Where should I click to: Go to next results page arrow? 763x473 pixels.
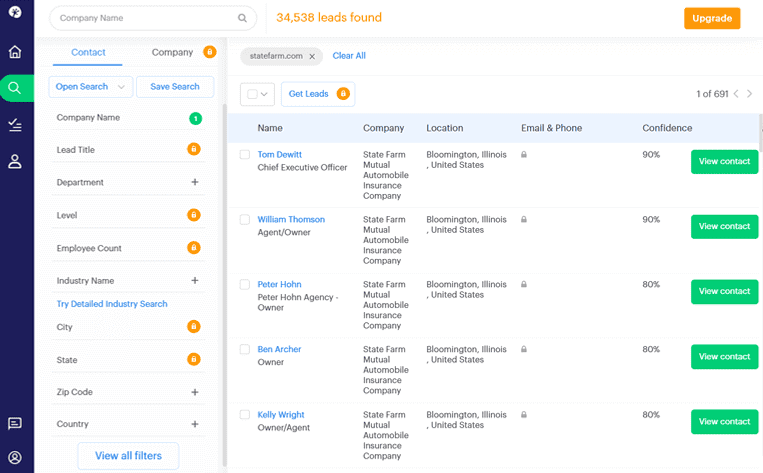point(749,93)
